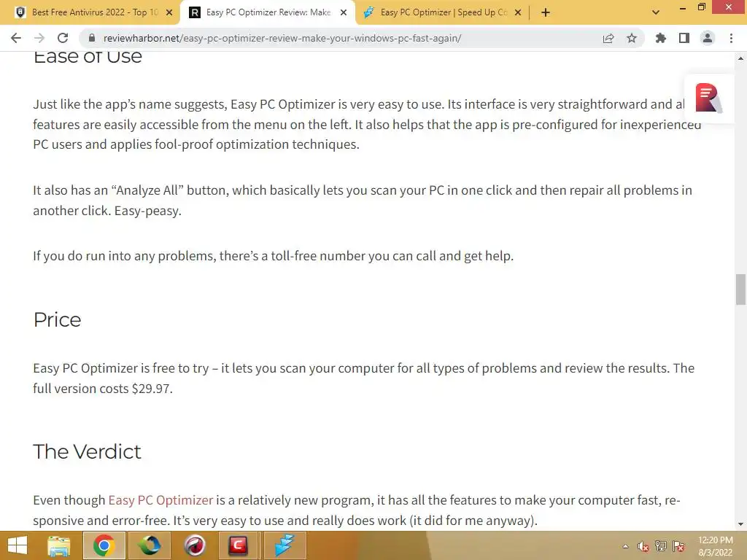Click the Price heading
This screenshot has width=747, height=560.
[57, 319]
